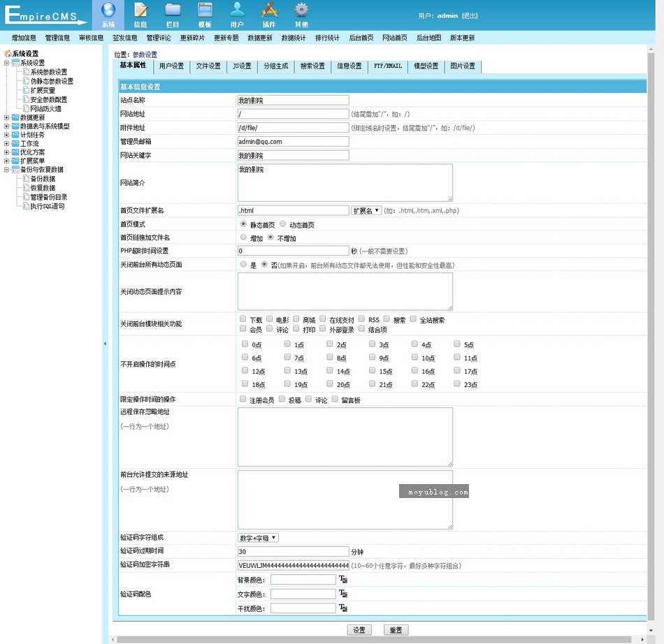664x644 pixels.
Task: Select the 动态首页 radio button
Action: point(282,224)
